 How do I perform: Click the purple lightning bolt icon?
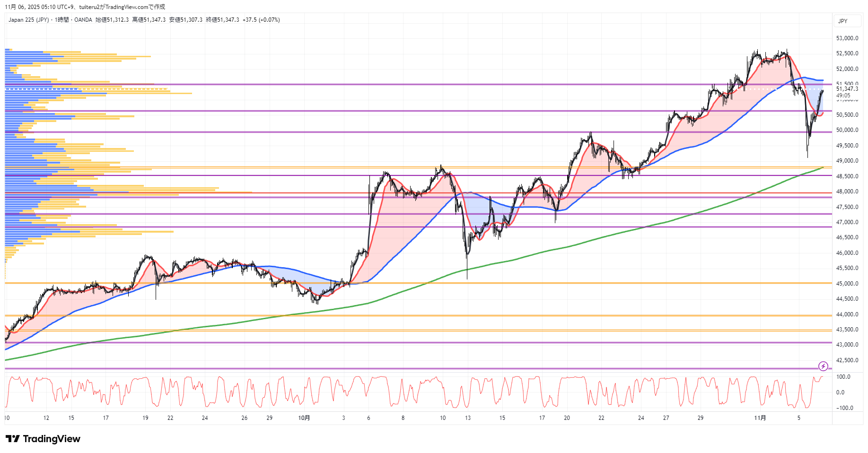pyautogui.click(x=823, y=366)
